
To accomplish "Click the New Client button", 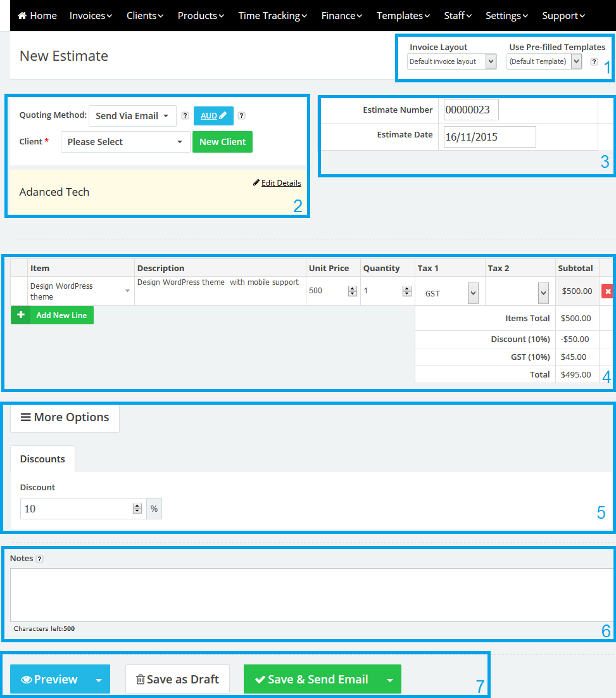I will (x=222, y=142).
